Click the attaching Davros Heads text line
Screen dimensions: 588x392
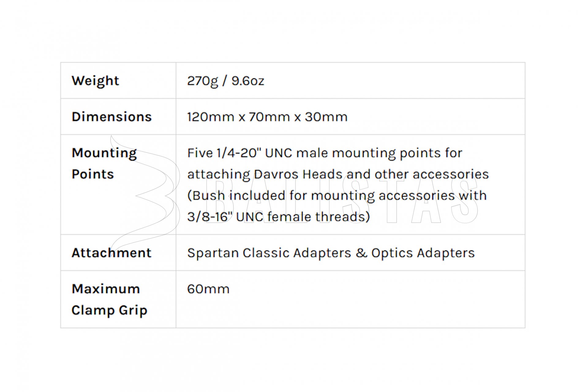coord(338,174)
